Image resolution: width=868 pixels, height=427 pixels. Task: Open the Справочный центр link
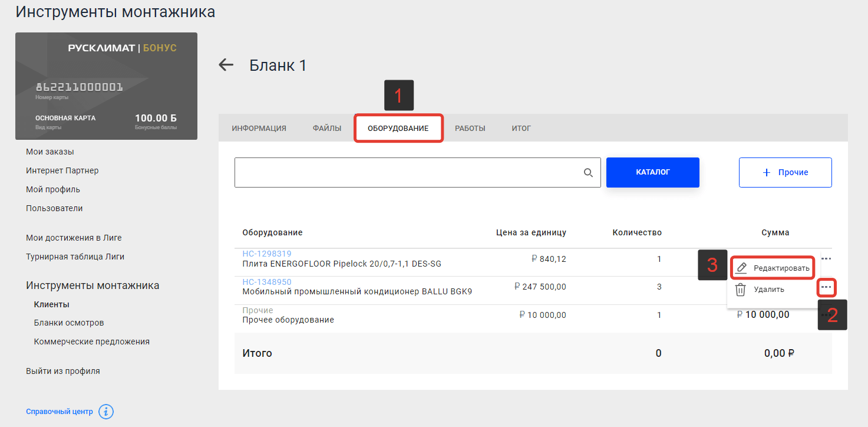point(60,412)
